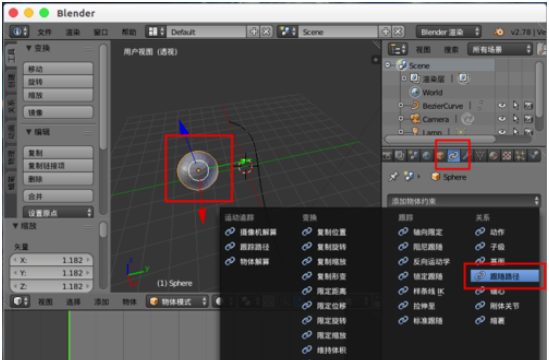Open the Object Data properties tab (triangle)
The width and height of the screenshot is (549, 360).
(480, 155)
